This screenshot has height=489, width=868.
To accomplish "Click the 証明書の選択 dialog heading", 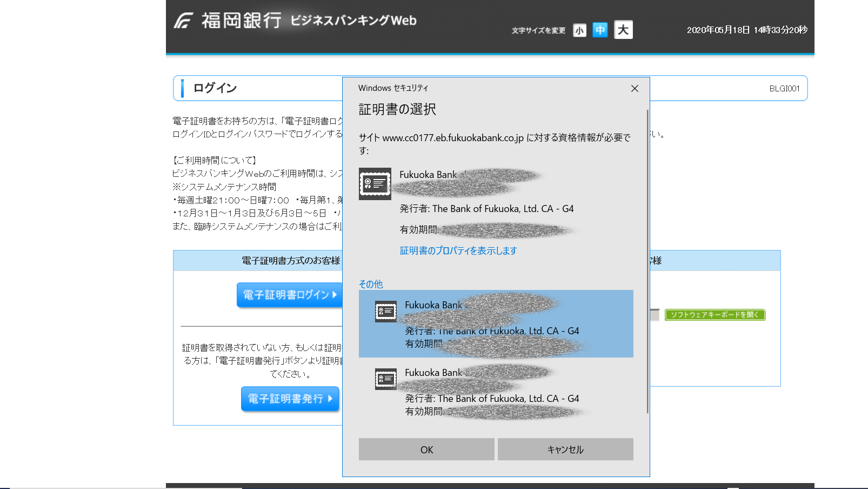I will [x=397, y=109].
